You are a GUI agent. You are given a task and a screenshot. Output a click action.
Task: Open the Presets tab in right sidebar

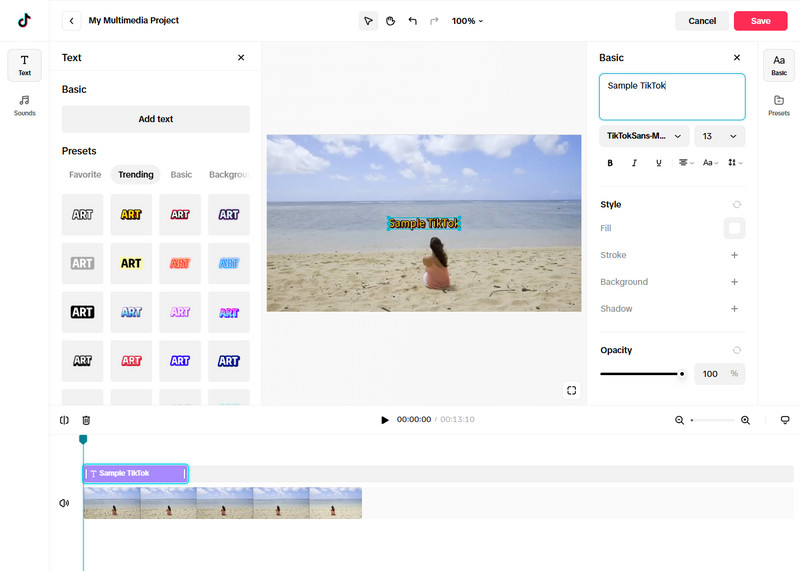[779, 105]
